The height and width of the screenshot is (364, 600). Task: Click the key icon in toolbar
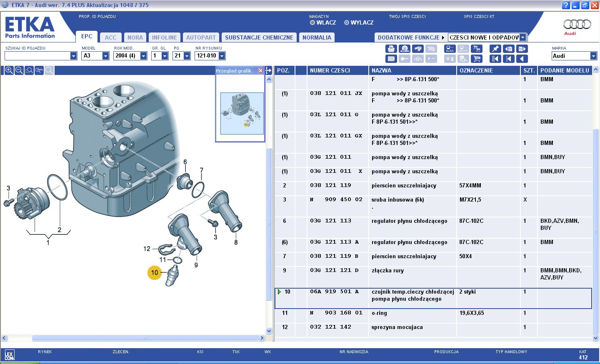(x=405, y=59)
